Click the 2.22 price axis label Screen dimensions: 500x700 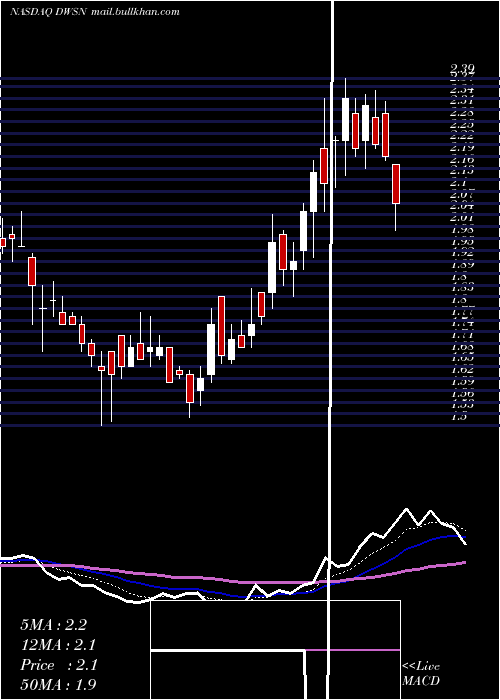point(462,136)
